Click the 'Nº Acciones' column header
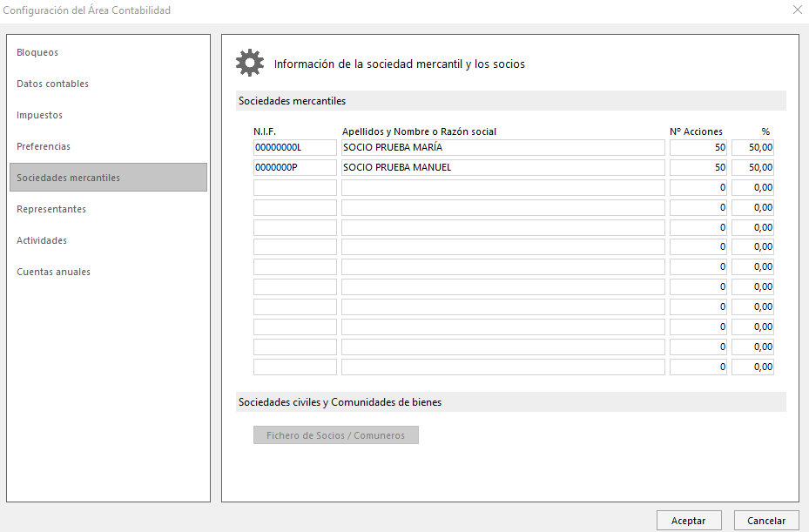Viewport: 809px width, 532px height. 696,131
